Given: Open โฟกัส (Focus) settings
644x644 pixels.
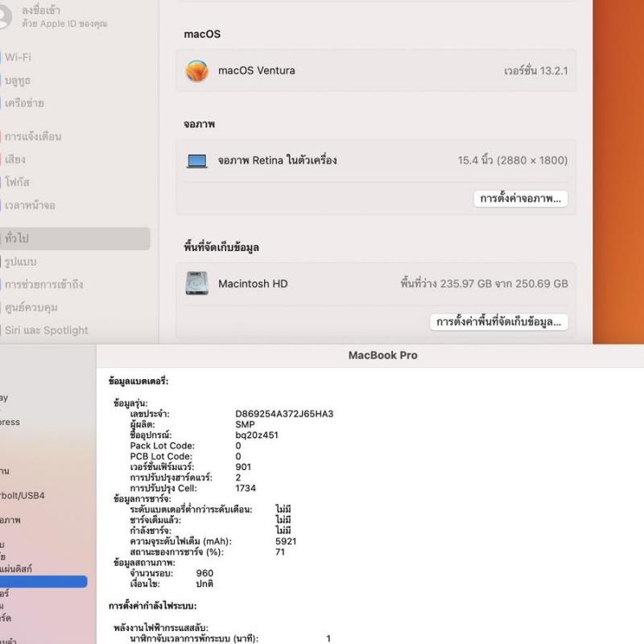Looking at the screenshot, I should [x=17, y=182].
